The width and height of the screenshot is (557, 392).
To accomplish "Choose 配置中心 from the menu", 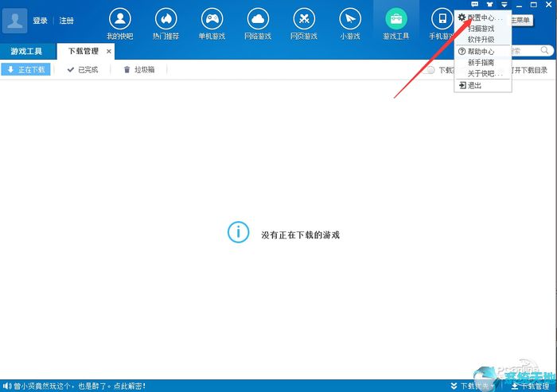I will [x=483, y=17].
